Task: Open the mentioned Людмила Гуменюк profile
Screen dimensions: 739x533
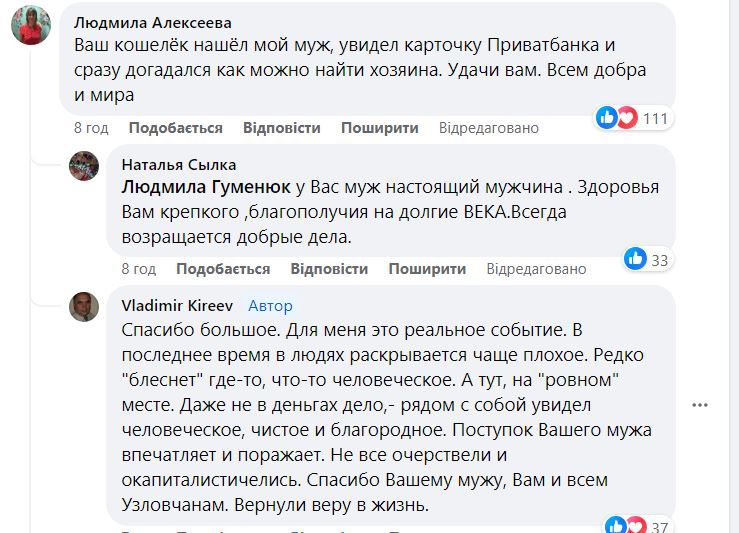Action: click(206, 187)
